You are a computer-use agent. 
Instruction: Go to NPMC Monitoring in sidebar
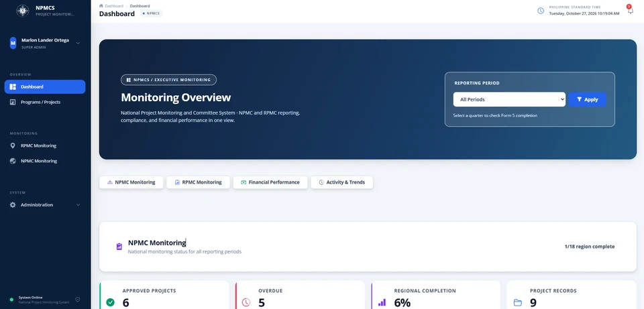click(45, 162)
